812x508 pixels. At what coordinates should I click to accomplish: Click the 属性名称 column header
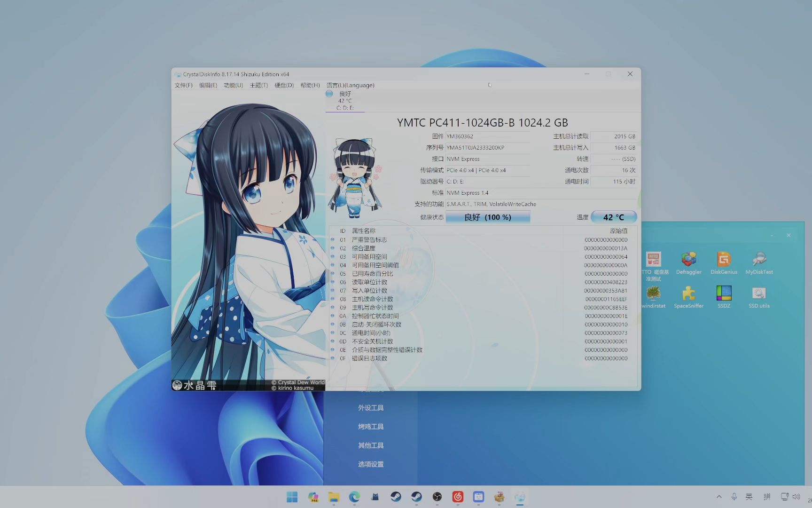pos(364,231)
